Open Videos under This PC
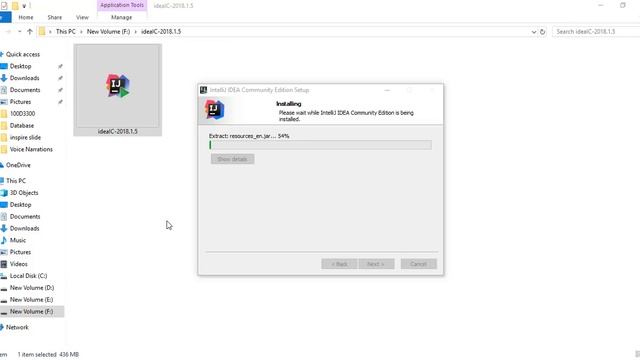The height and width of the screenshot is (360, 640). (18, 264)
